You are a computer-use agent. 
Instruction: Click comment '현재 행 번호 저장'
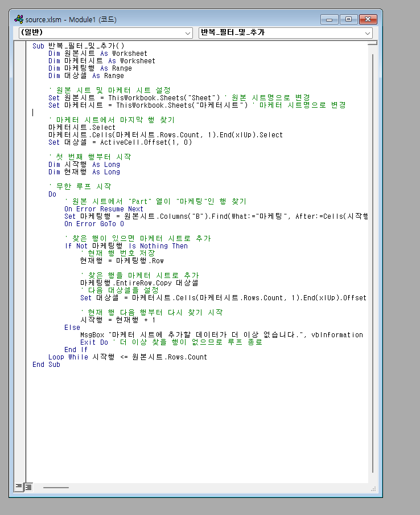point(117,254)
